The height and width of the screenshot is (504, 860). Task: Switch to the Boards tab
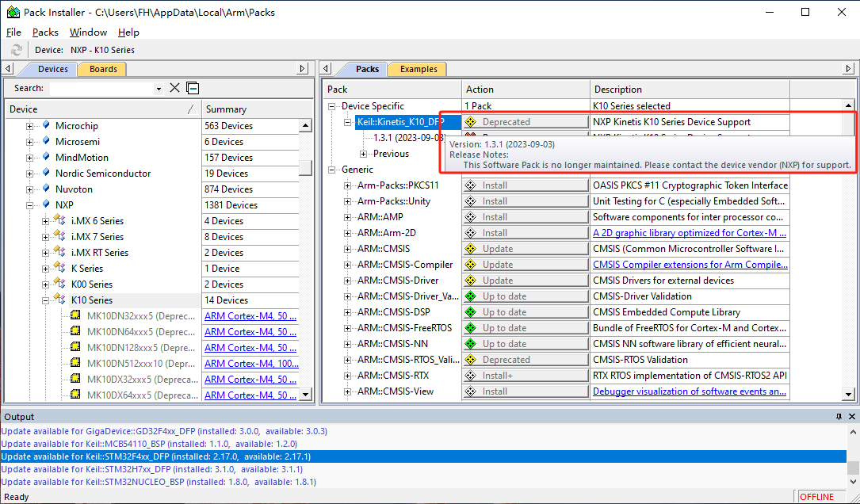pos(103,69)
